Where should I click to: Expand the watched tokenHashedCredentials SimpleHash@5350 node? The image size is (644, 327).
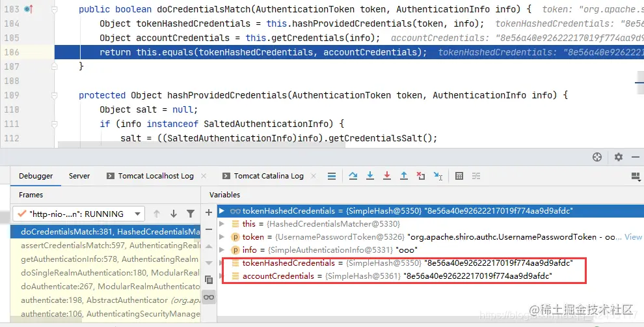point(222,210)
